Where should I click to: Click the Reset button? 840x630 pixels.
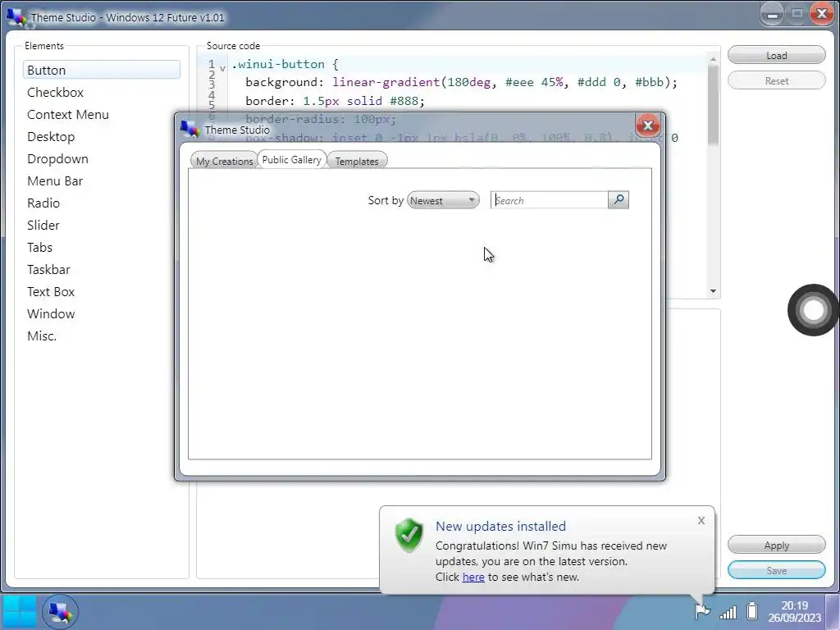776,81
